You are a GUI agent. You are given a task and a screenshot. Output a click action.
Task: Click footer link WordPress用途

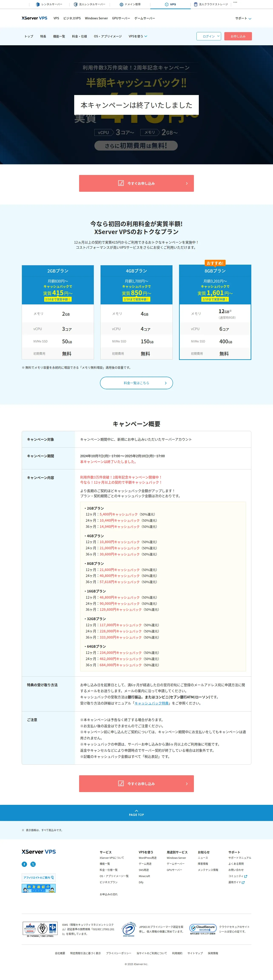[x=147, y=858]
